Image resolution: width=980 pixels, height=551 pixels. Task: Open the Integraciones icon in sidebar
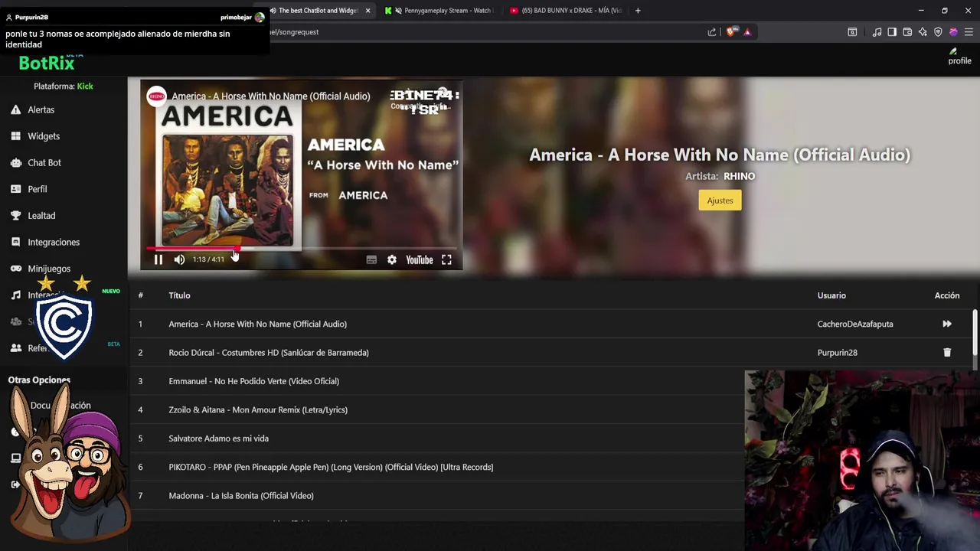click(x=15, y=242)
